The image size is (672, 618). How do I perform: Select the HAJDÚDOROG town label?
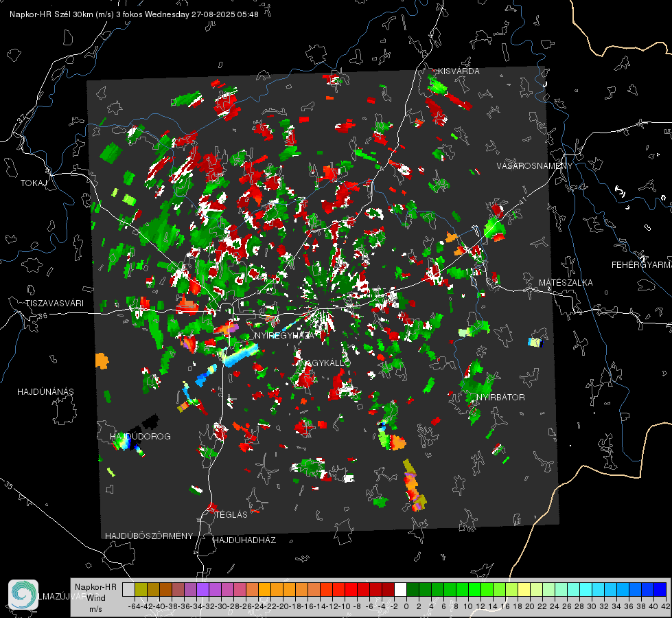click(140, 437)
